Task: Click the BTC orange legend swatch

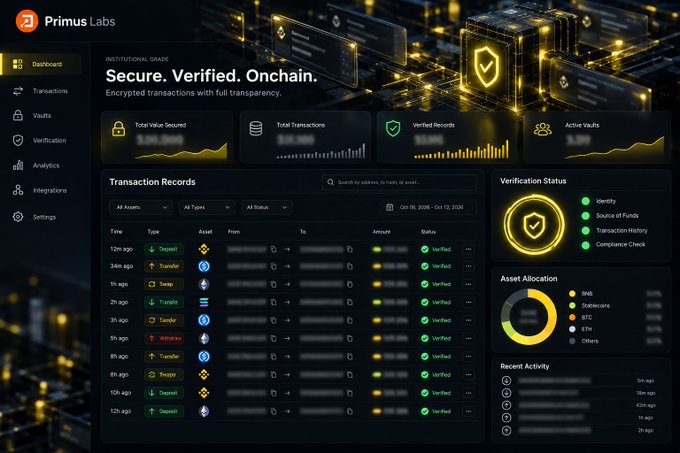Action: [572, 317]
